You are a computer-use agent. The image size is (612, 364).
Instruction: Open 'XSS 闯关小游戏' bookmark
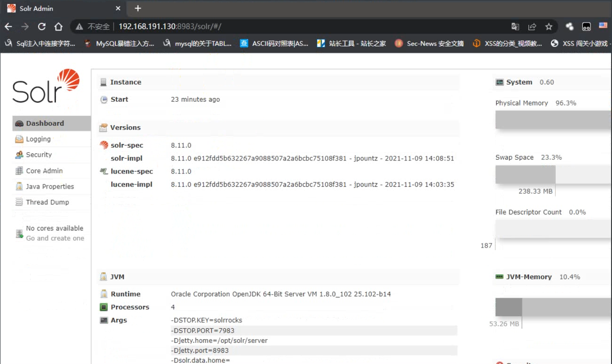tap(581, 44)
